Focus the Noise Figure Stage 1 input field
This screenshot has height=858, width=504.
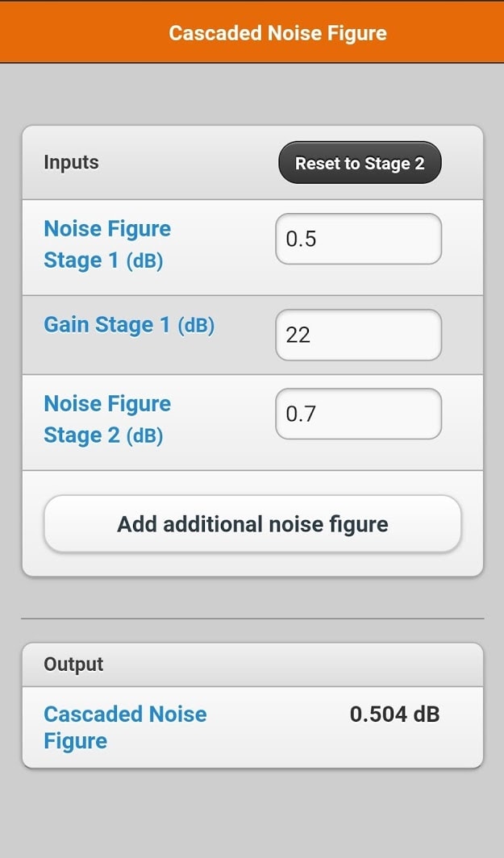358,239
